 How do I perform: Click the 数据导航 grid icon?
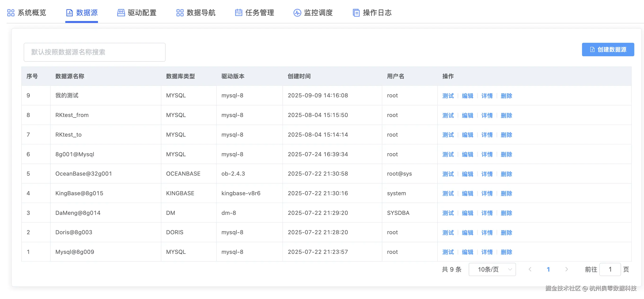[180, 13]
